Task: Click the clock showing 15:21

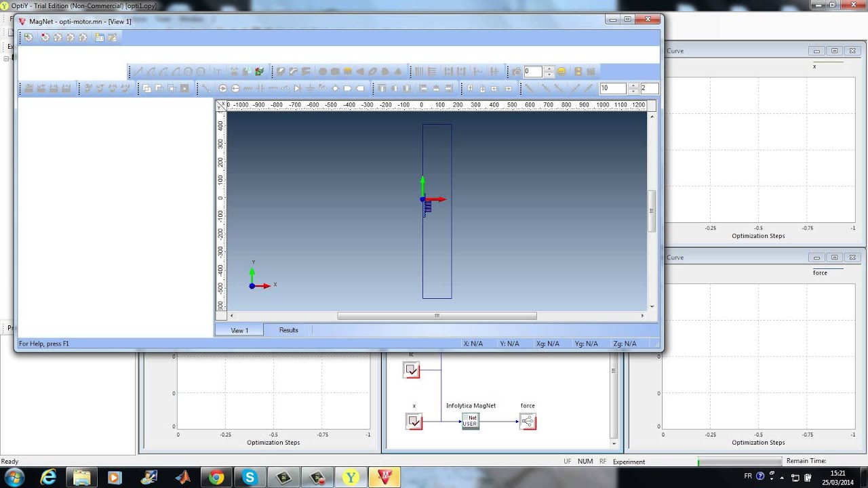Action: tap(838, 473)
